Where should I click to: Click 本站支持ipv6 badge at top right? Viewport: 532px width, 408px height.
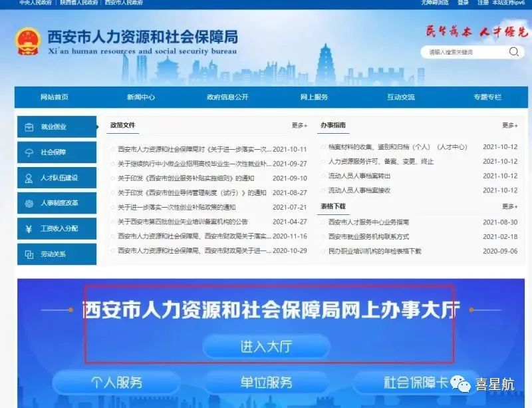[x=509, y=4]
